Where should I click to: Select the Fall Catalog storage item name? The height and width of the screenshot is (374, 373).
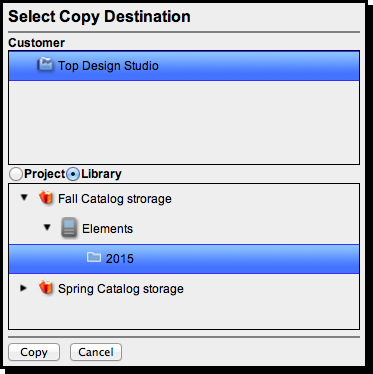coord(115,199)
